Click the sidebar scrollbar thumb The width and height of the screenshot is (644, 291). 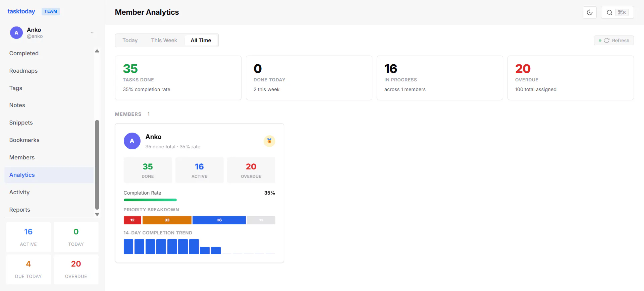click(x=97, y=164)
